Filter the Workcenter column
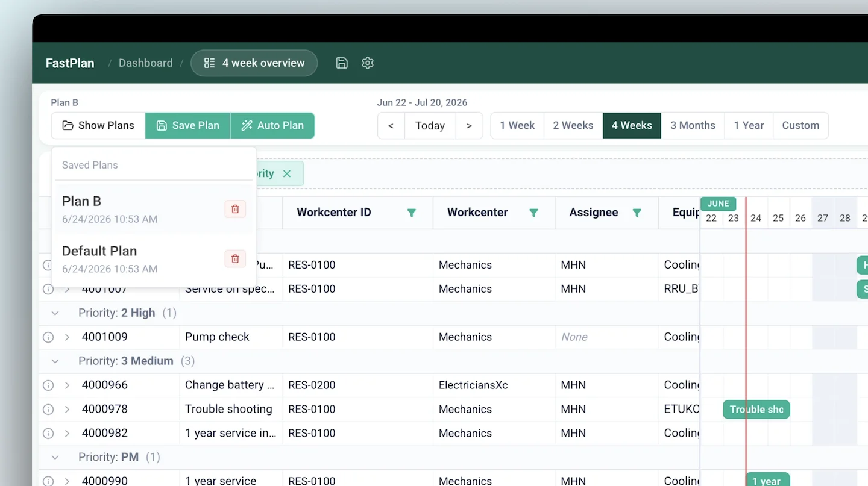Image resolution: width=868 pixels, height=486 pixels. [x=533, y=213]
